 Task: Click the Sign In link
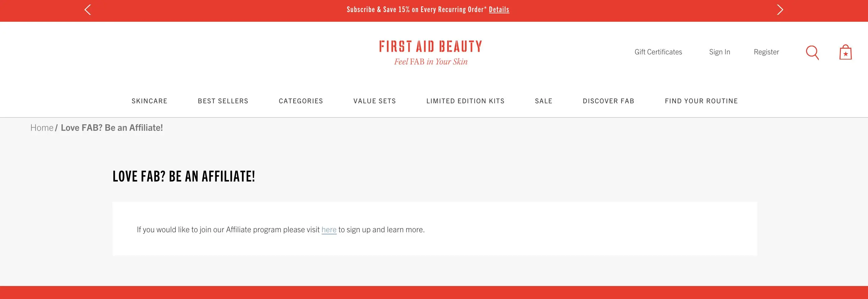coord(719,52)
